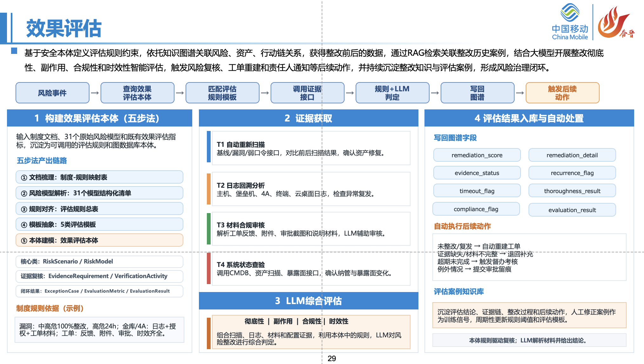The image size is (644, 364).
Task: Click the 漏洞：中高危100%整改 example box
Action: point(99,330)
